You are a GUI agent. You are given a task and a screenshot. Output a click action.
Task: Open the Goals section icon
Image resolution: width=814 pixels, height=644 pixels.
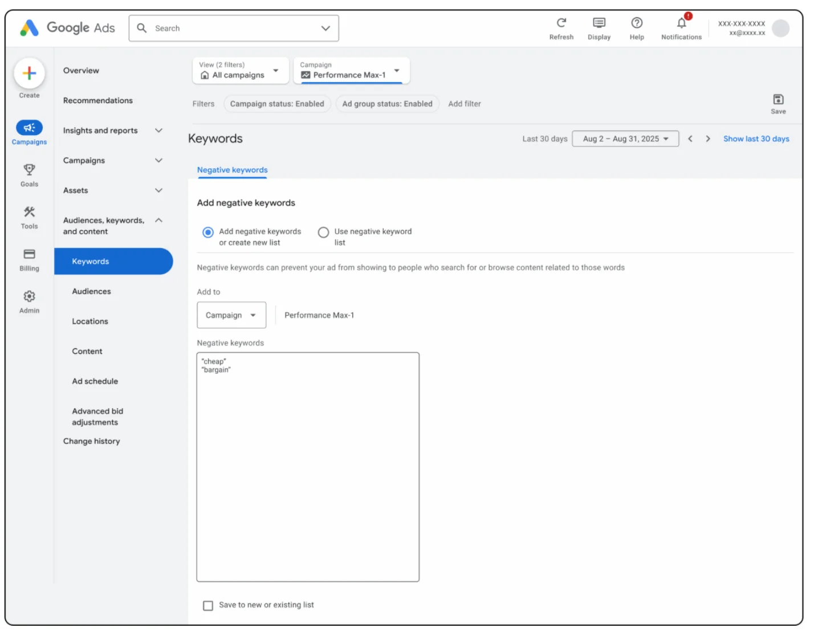pyautogui.click(x=29, y=170)
